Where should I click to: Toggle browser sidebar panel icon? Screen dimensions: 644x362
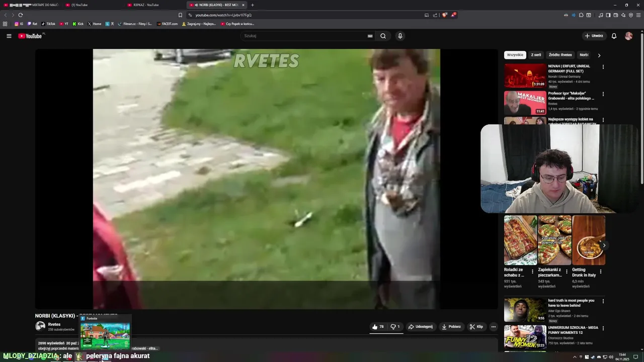(x=608, y=15)
